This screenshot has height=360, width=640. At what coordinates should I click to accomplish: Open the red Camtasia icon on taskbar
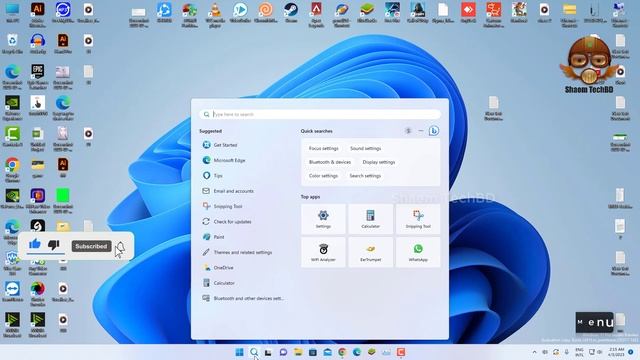click(x=401, y=352)
